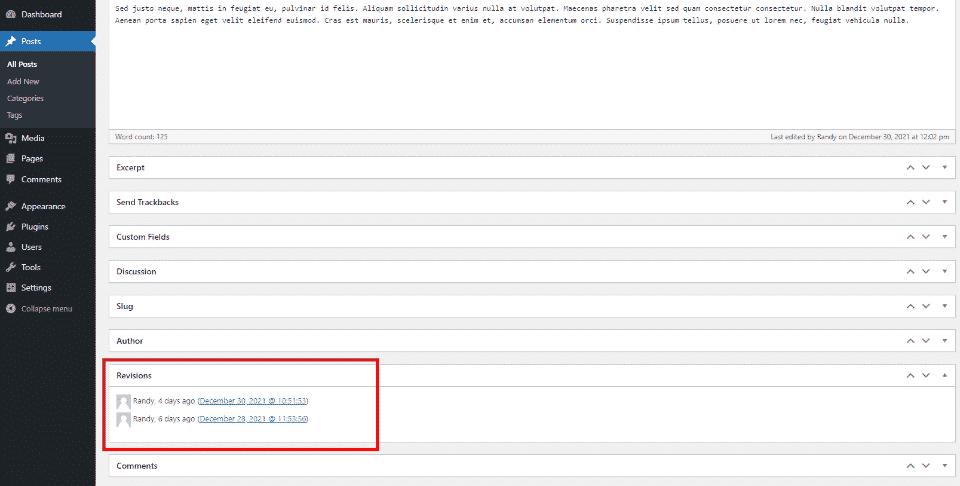Move Author panel down
The height and width of the screenshot is (486, 960).
pos(926,341)
